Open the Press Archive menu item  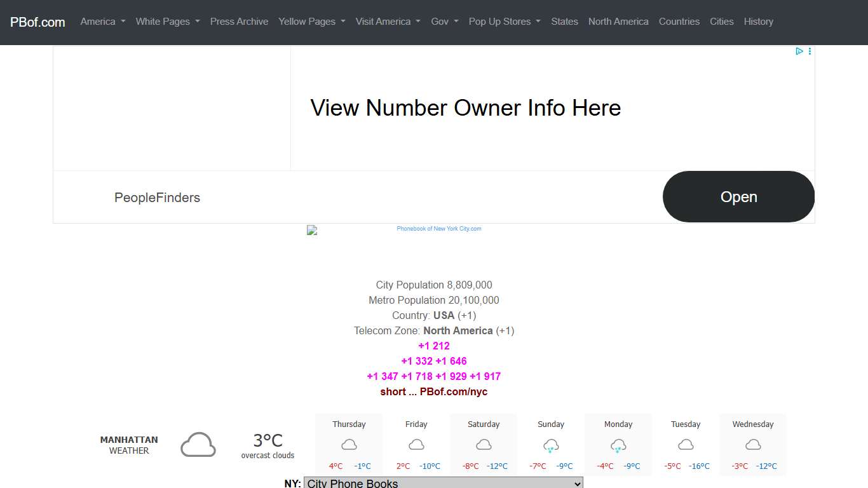click(x=239, y=22)
